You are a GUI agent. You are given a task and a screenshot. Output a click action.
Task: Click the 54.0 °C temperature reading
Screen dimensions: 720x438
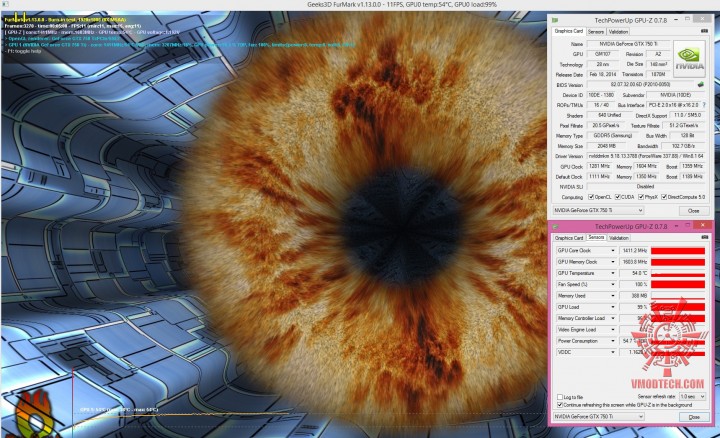pyautogui.click(x=634, y=273)
